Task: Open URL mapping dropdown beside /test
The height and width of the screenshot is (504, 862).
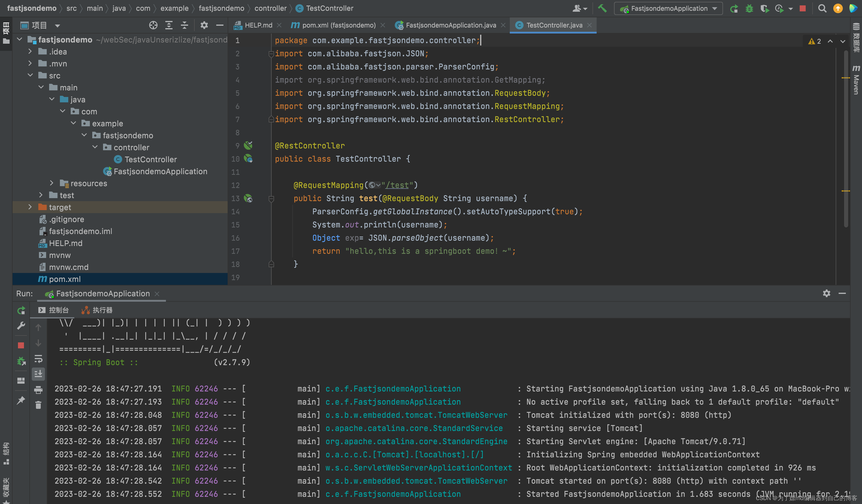Action: [375, 185]
